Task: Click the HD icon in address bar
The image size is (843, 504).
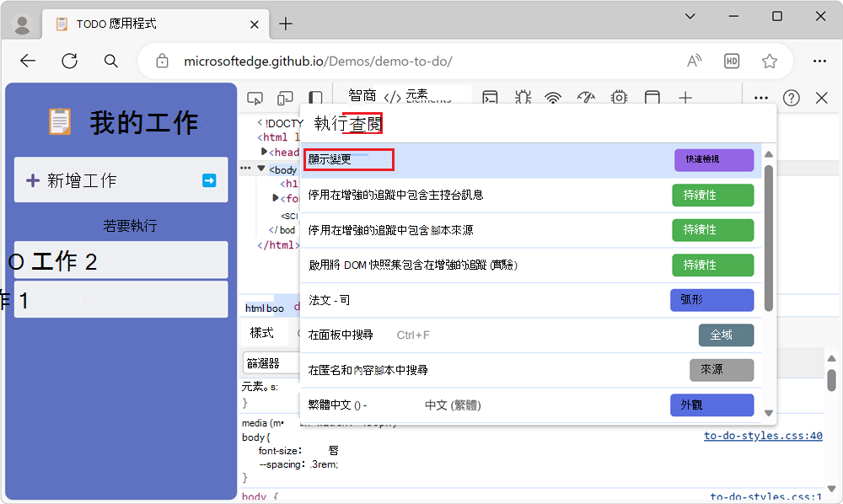Action: 732,62
